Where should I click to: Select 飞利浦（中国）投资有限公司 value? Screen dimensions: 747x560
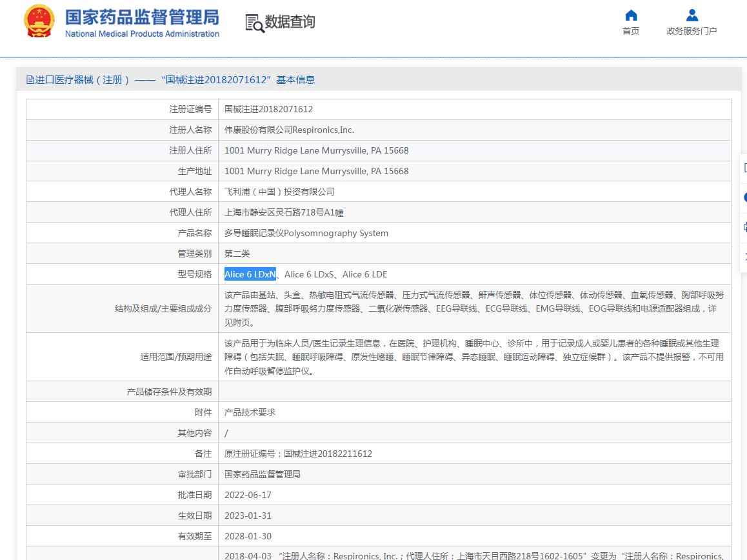279,192
